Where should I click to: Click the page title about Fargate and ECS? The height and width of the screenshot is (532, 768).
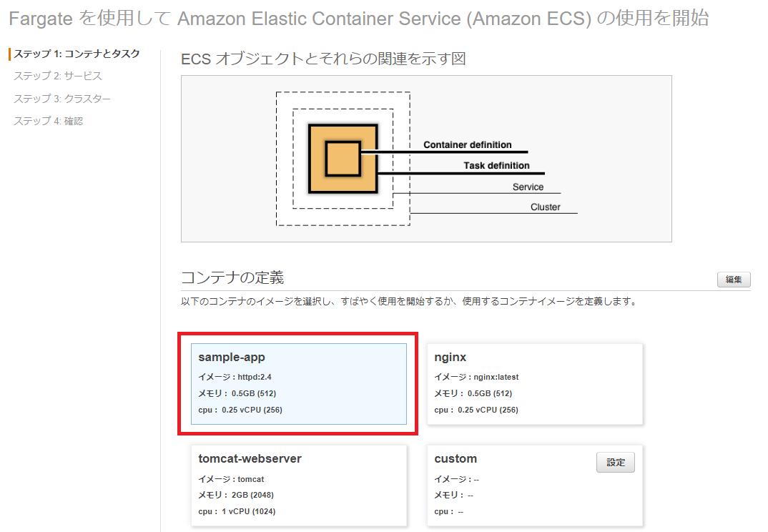[359, 18]
